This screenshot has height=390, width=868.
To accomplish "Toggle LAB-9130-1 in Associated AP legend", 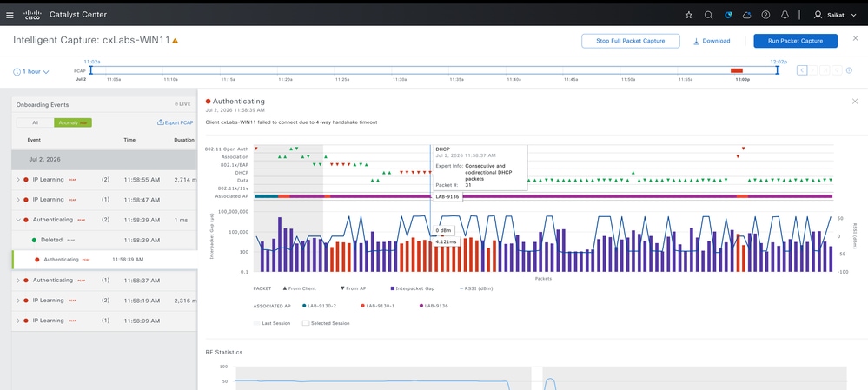I will [x=377, y=306].
